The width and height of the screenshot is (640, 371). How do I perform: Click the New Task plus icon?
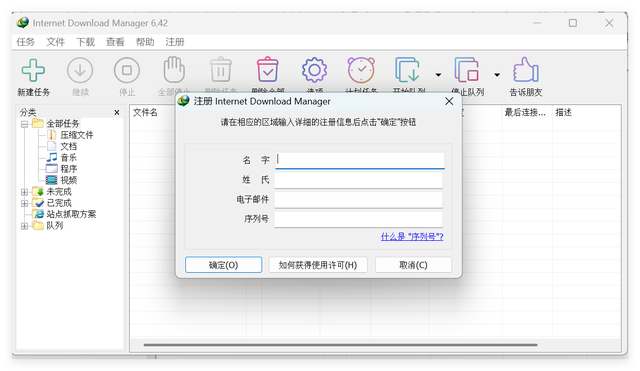point(33,70)
